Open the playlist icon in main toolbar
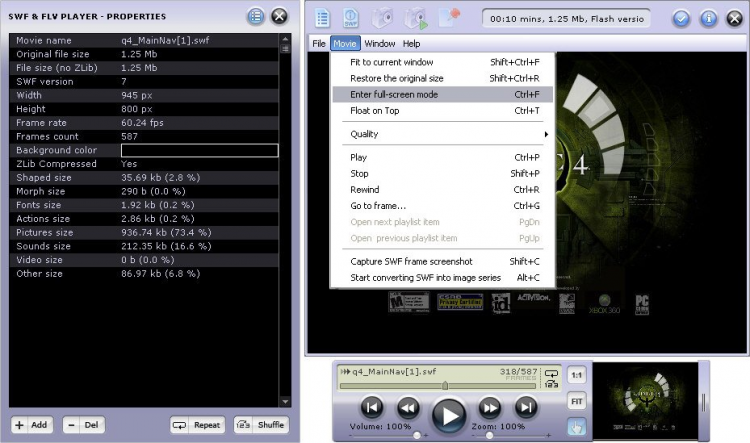This screenshot has width=750, height=443. coord(322,18)
